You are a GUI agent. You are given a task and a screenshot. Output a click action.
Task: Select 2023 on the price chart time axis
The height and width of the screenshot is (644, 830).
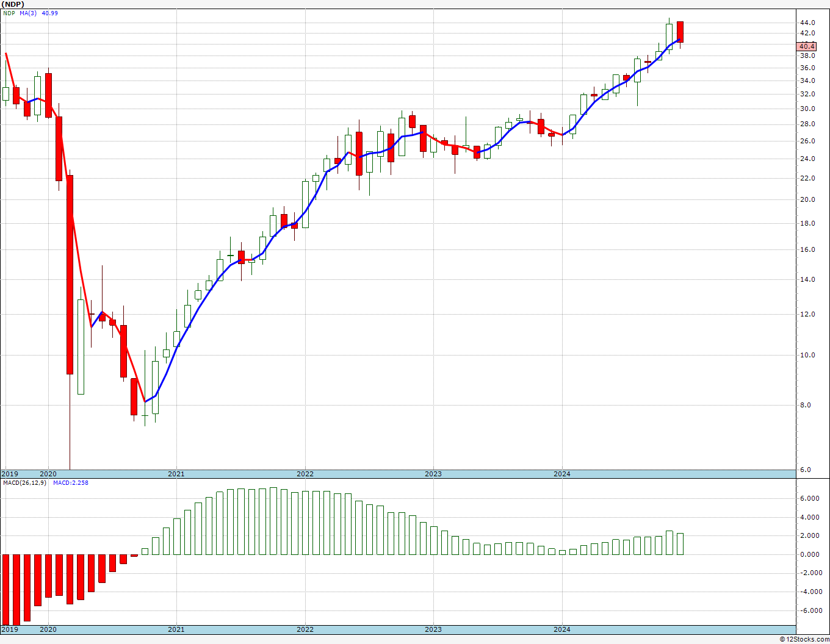pos(433,474)
